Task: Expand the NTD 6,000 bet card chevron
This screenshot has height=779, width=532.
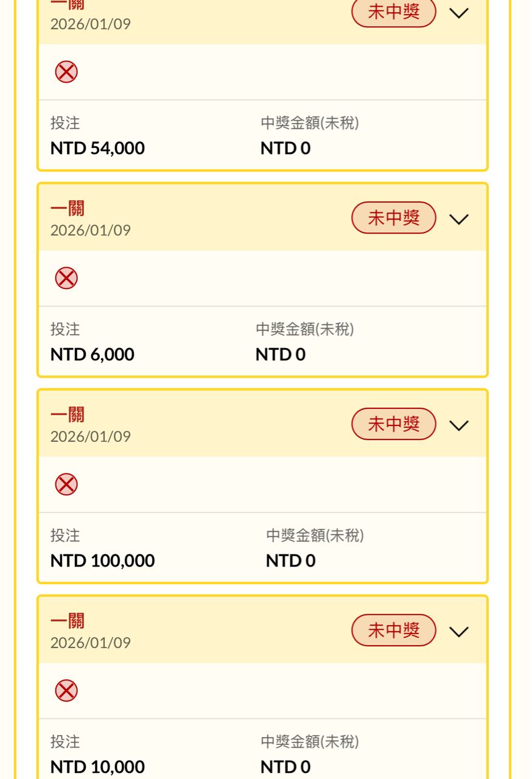Action: pos(459,219)
